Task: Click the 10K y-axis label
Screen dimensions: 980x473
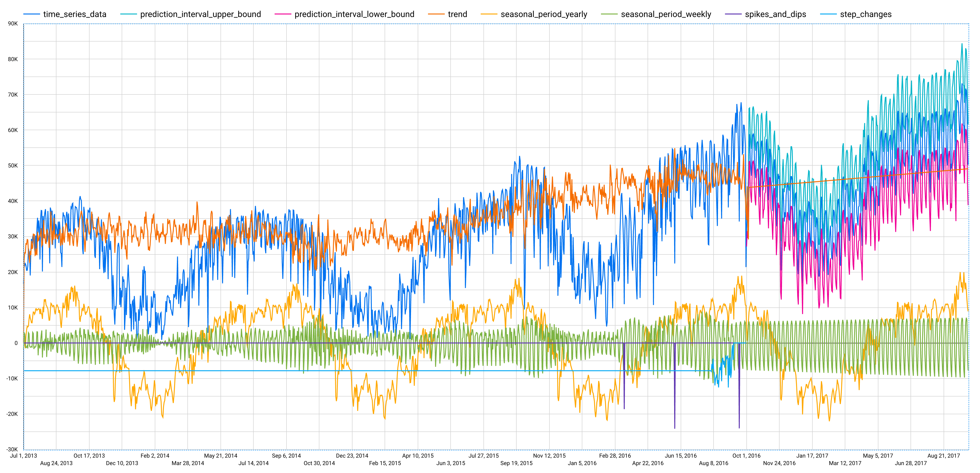Action: tap(13, 307)
